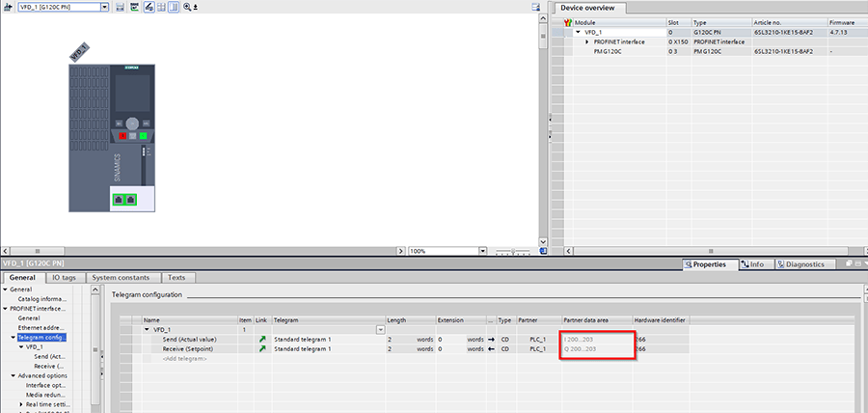868x413 pixels.
Task: Expand the PROFINET interface row in Device overview
Action: [587, 42]
